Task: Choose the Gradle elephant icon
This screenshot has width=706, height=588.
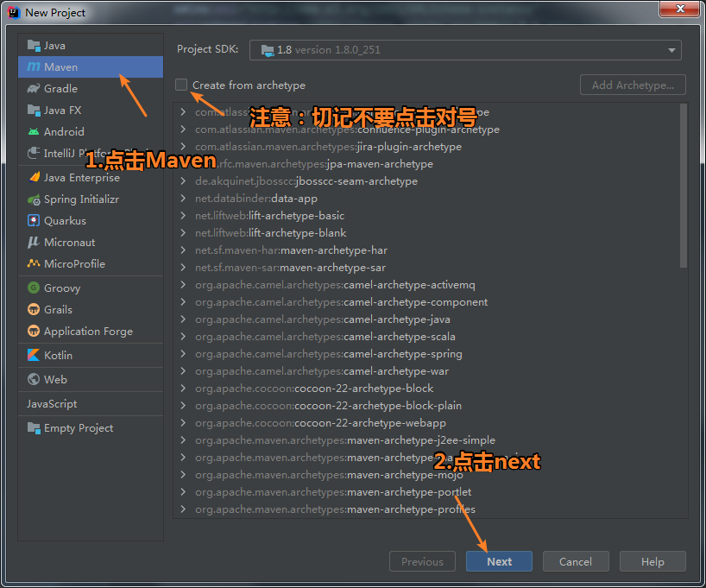Action: click(x=34, y=88)
